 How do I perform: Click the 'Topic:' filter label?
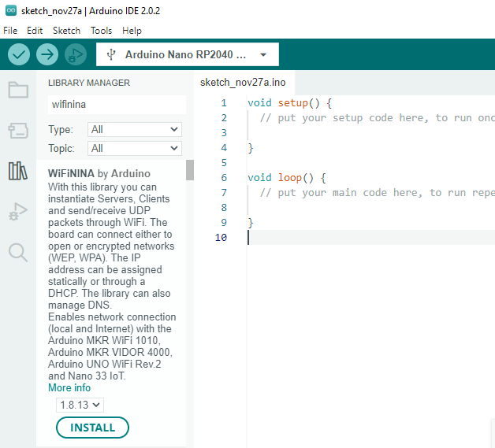61,149
